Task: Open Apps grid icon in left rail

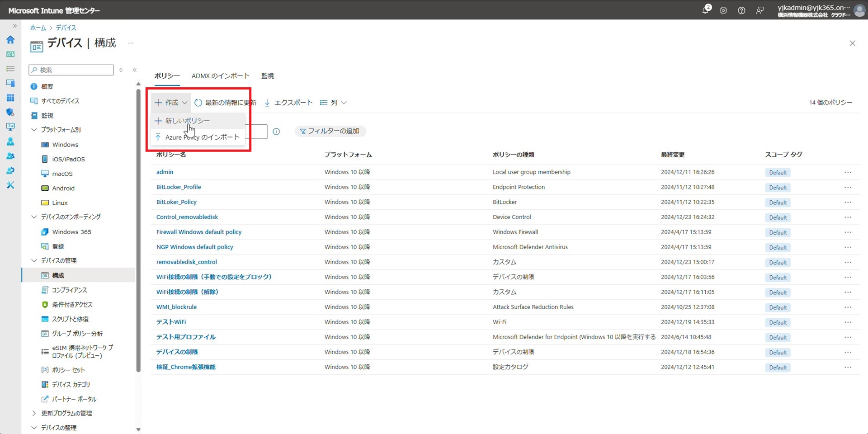Action: pos(10,98)
